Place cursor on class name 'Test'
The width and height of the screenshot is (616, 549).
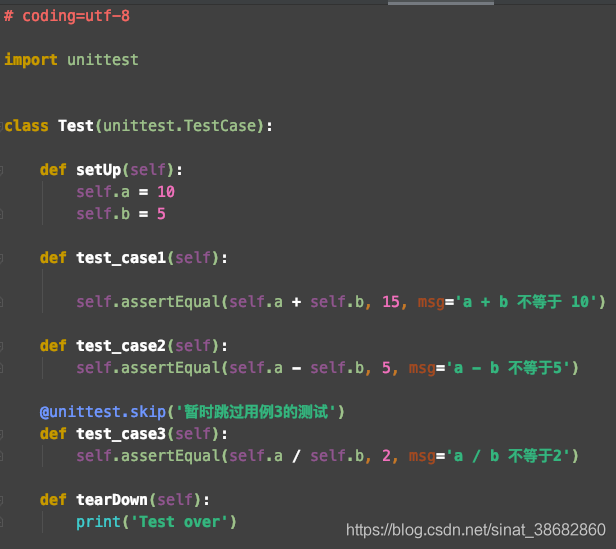coord(76,126)
